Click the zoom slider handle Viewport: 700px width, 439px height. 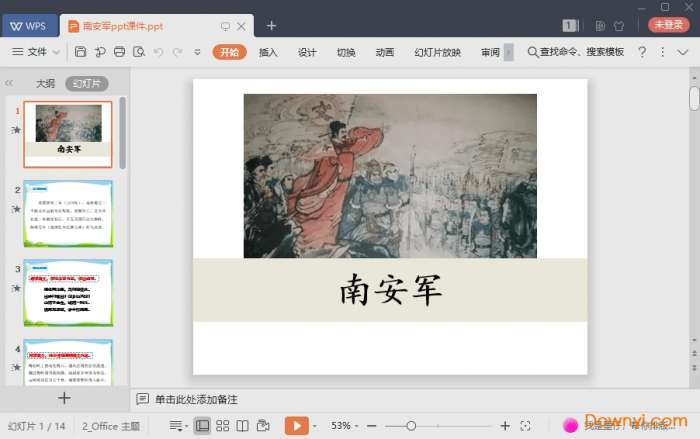pos(411,426)
